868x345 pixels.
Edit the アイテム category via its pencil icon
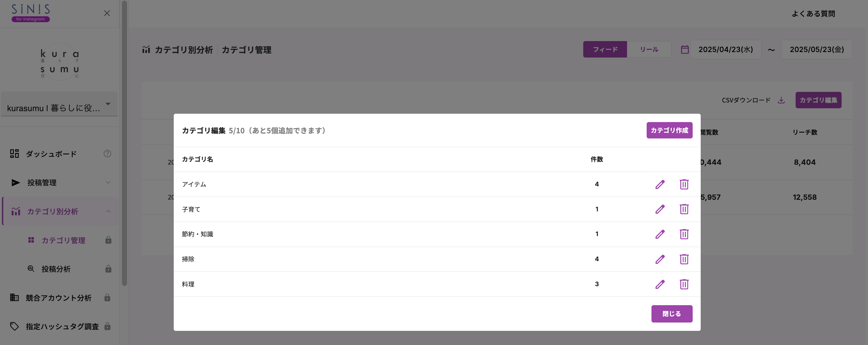[x=660, y=184]
